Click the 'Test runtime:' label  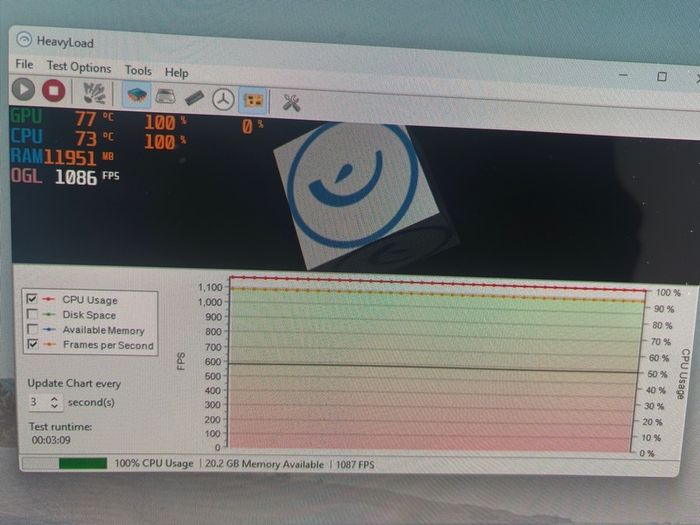click(60, 426)
